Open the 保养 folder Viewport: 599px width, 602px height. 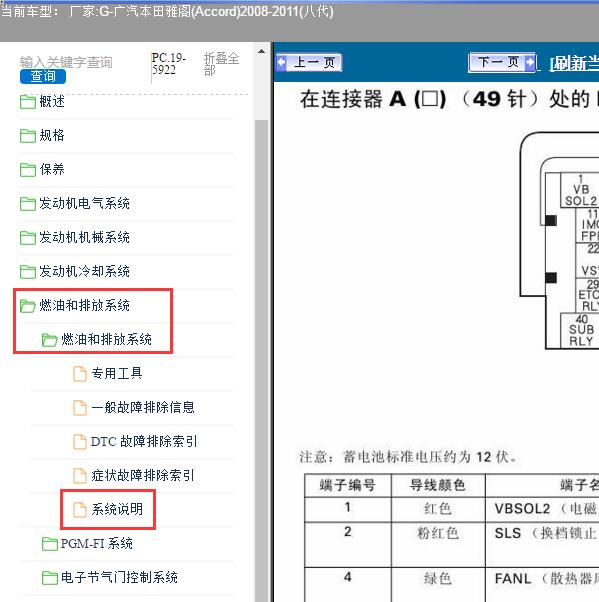pos(52,169)
